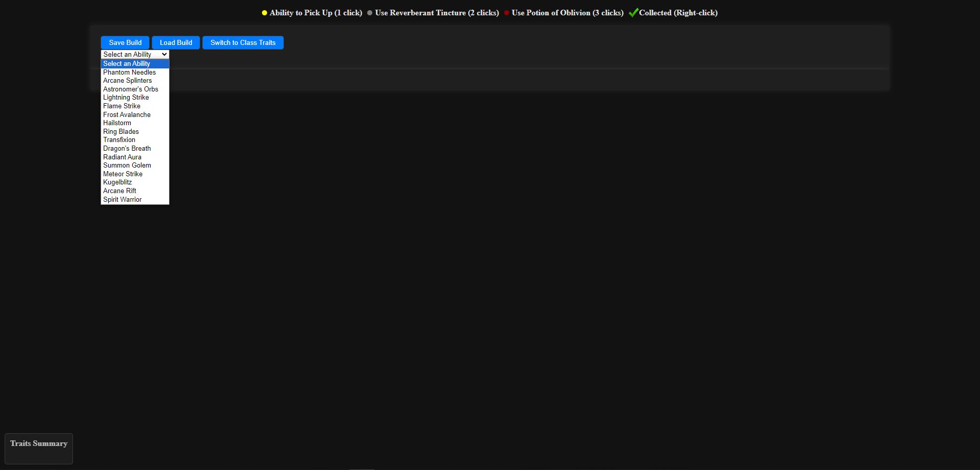This screenshot has width=980, height=470.
Task: Collapse the Select an Ability dropdown
Action: click(x=135, y=55)
